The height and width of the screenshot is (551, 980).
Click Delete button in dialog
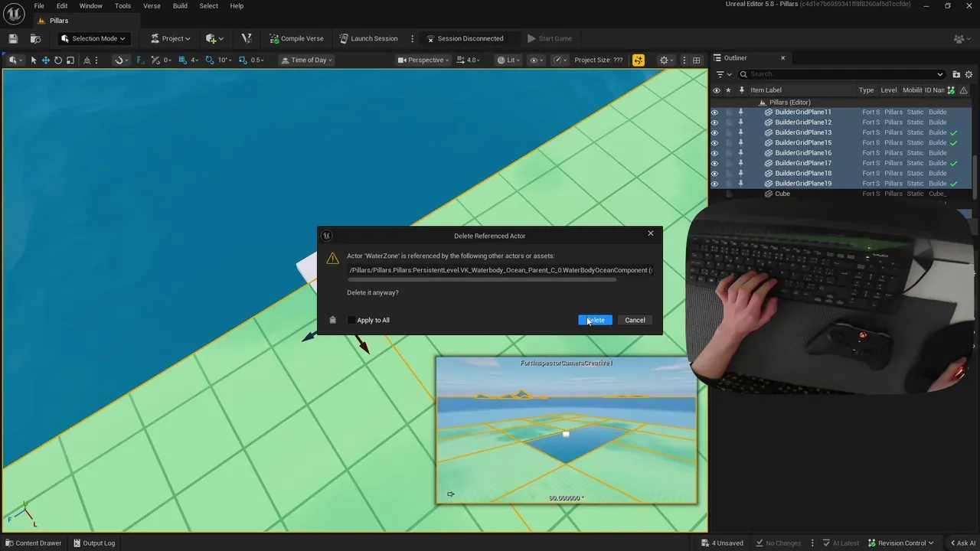595,320
